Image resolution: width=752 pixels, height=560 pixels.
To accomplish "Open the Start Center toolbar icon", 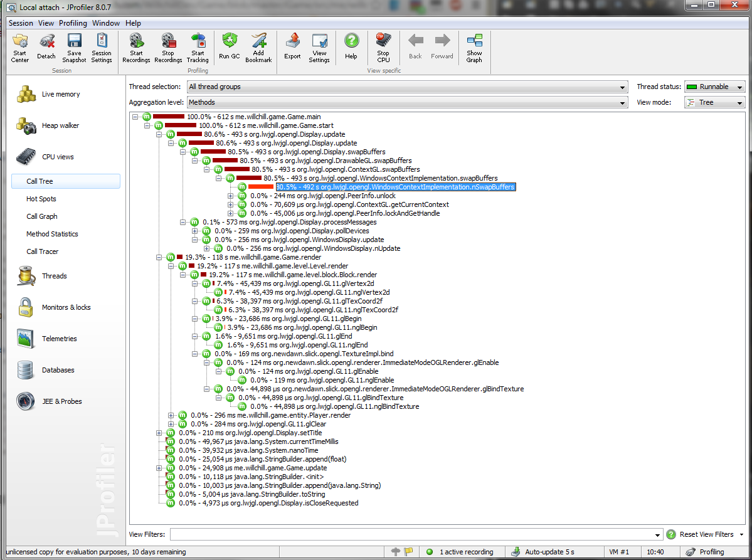I will coord(20,48).
